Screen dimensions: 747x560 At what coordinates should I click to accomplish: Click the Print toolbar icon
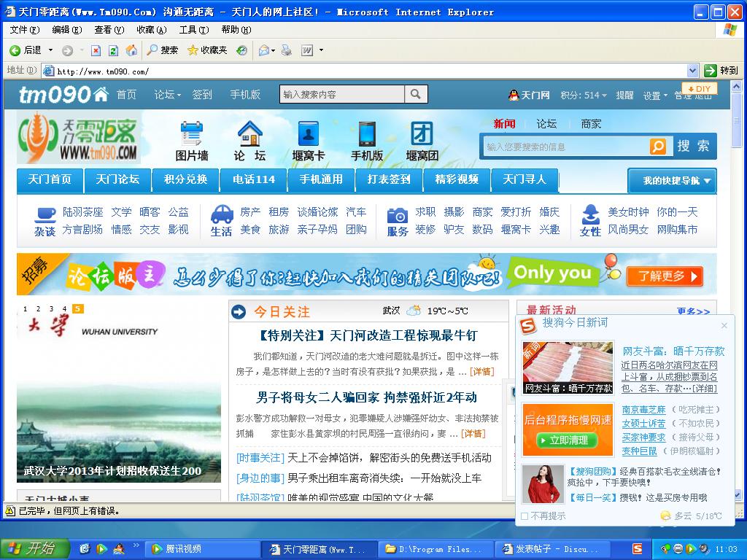(x=286, y=50)
